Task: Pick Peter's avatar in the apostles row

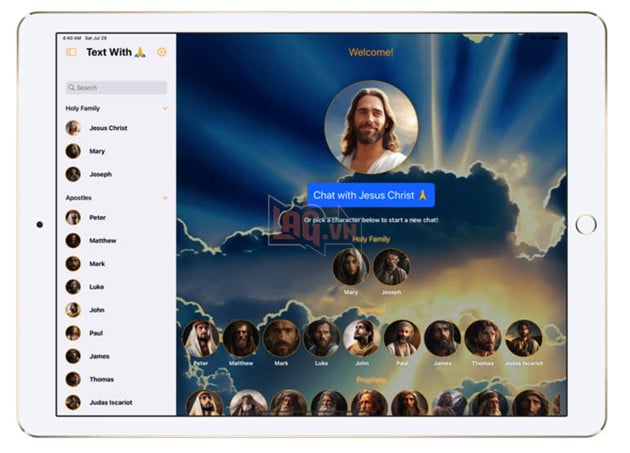Action: (201, 338)
